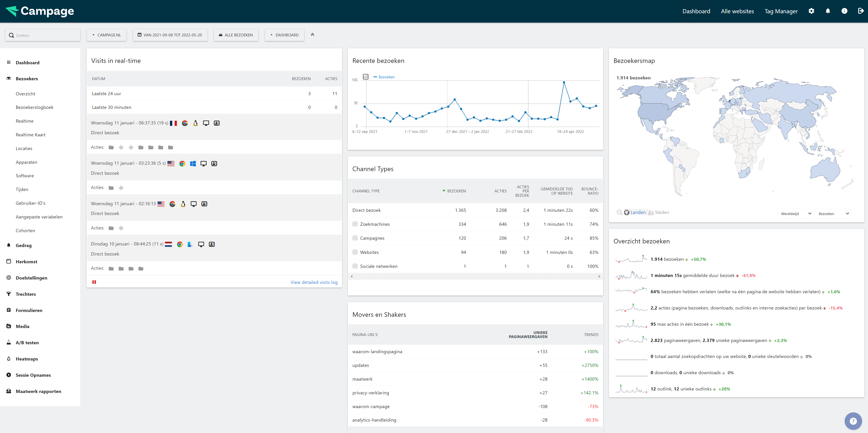Open the settings gear icon
The height and width of the screenshot is (433, 868).
(x=811, y=11)
